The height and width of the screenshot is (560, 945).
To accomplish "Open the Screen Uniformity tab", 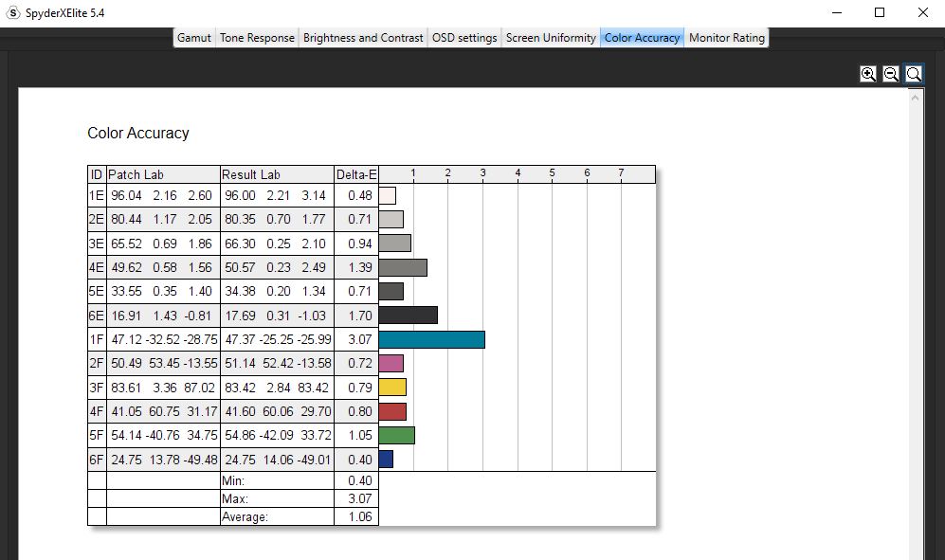I will (x=551, y=38).
